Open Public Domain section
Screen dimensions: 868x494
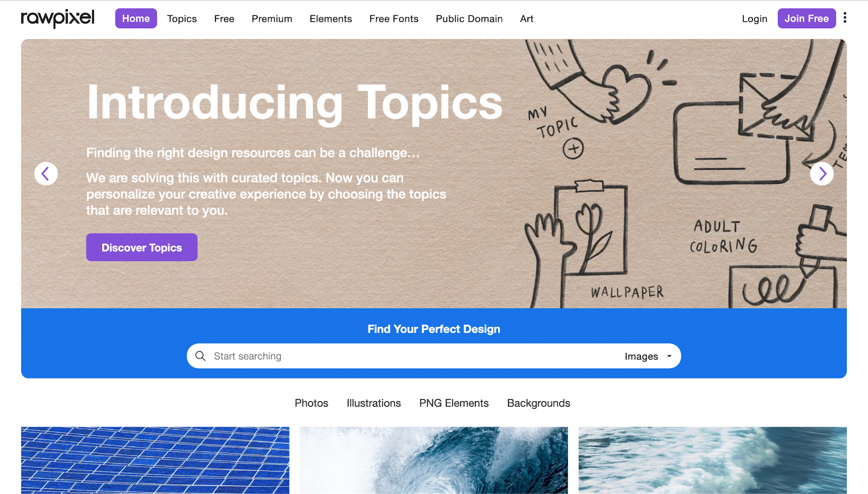469,18
